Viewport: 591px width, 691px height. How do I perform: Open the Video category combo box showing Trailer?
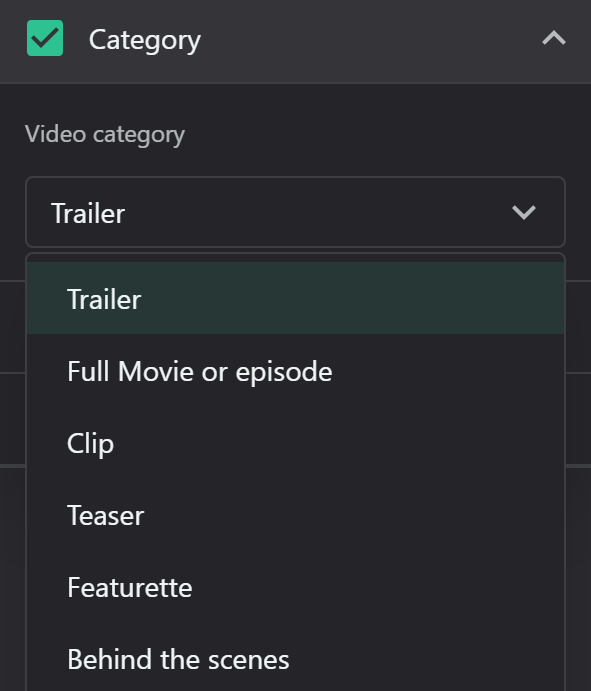pos(295,212)
